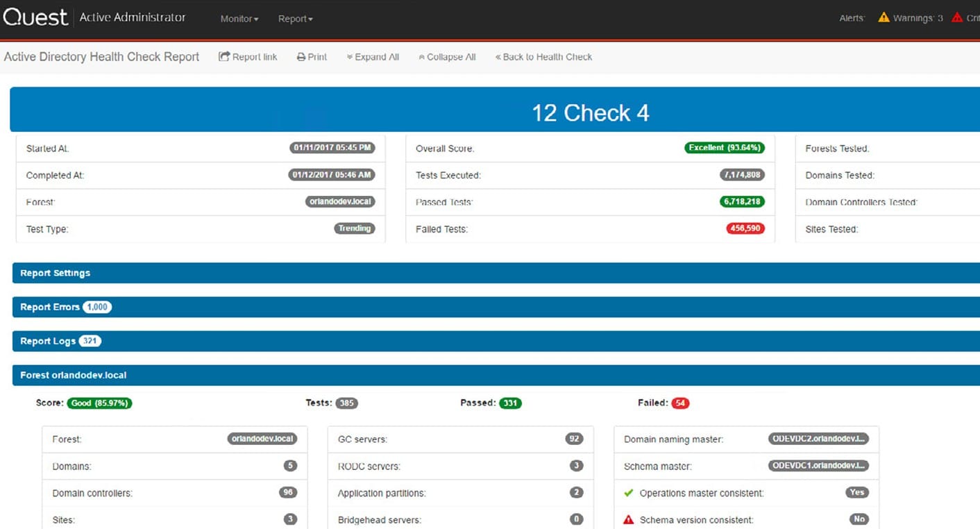Click the Domain naming master ODEVDC2 value

pyautogui.click(x=819, y=439)
